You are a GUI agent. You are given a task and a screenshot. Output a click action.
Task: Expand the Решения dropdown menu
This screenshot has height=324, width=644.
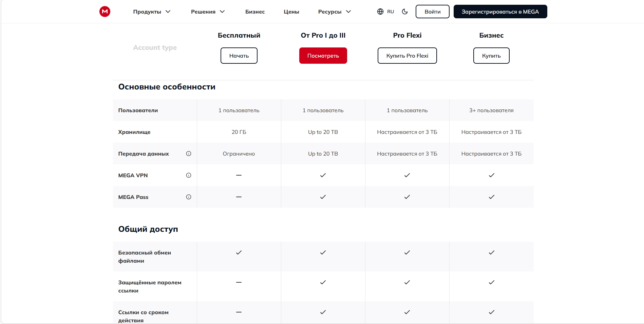click(208, 12)
